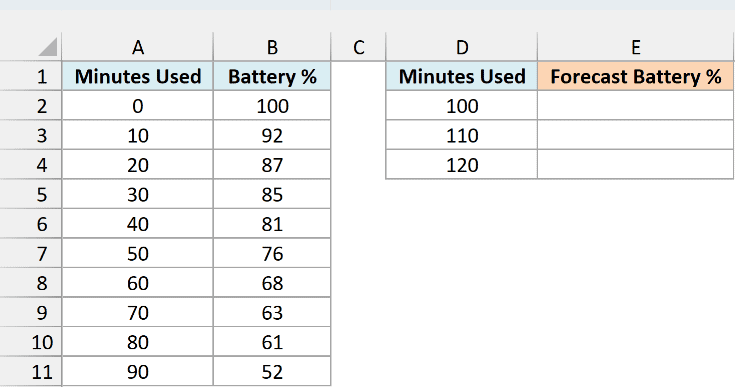The height and width of the screenshot is (387, 735).
Task: Select battery value 61
Action: (x=272, y=342)
